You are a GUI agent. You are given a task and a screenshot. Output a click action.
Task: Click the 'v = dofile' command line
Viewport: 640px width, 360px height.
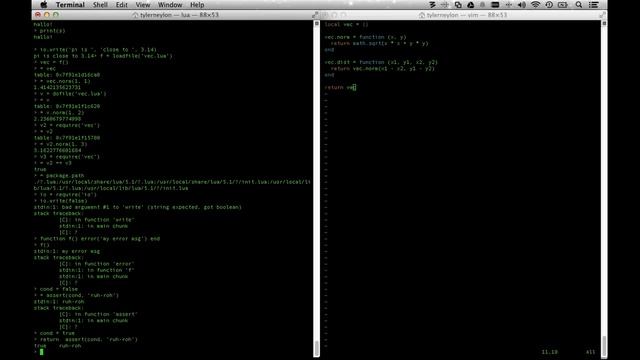[x=70, y=93]
